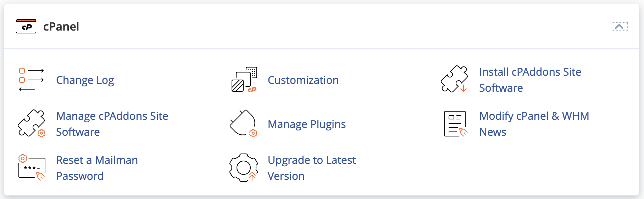The width and height of the screenshot is (644, 199).
Task: Collapse the cPanel section with chevron
Action: click(x=619, y=27)
